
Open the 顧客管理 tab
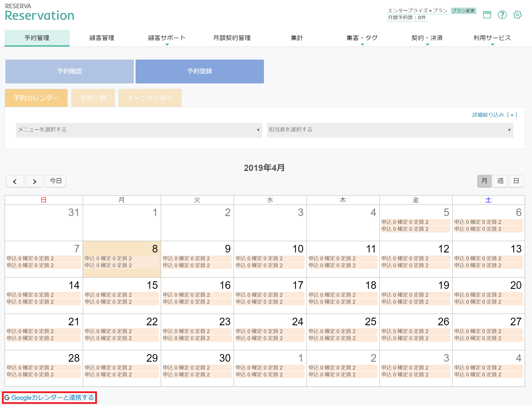[102, 38]
